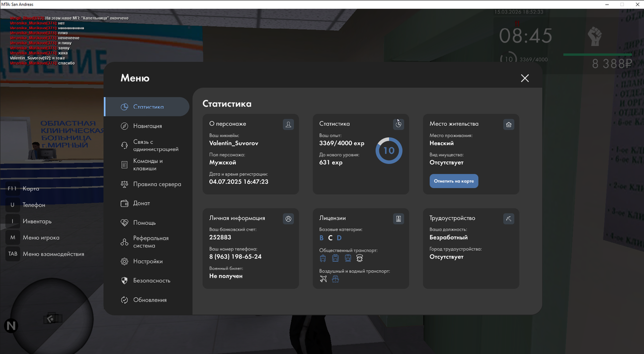
Task: Click the experience value 3369/4000 exp
Action: coord(342,143)
